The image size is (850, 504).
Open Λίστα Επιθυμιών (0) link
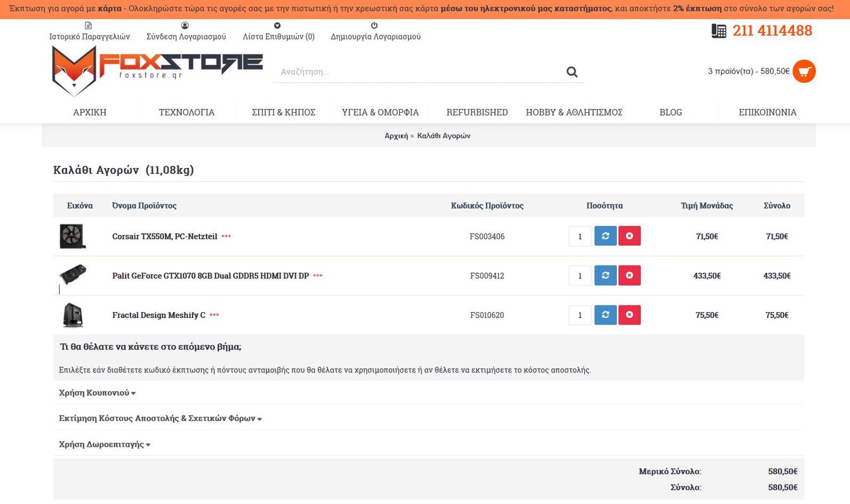(x=279, y=37)
